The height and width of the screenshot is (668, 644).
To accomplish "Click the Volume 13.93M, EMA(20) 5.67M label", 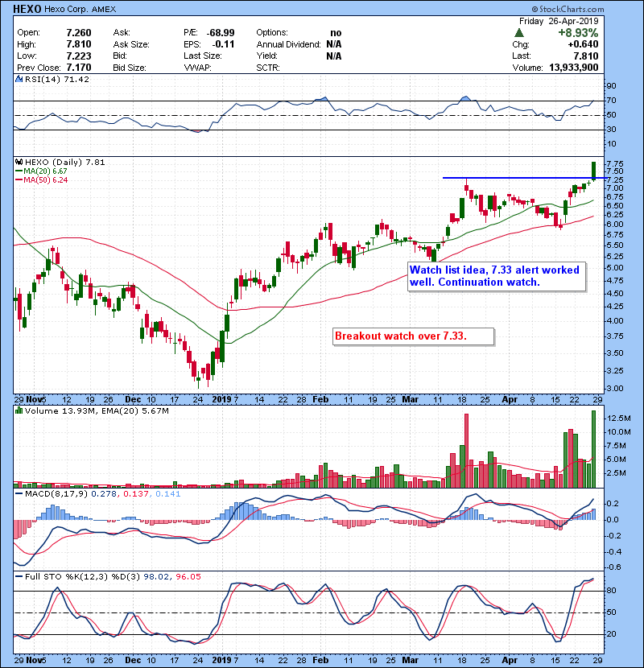I will [x=97, y=410].
